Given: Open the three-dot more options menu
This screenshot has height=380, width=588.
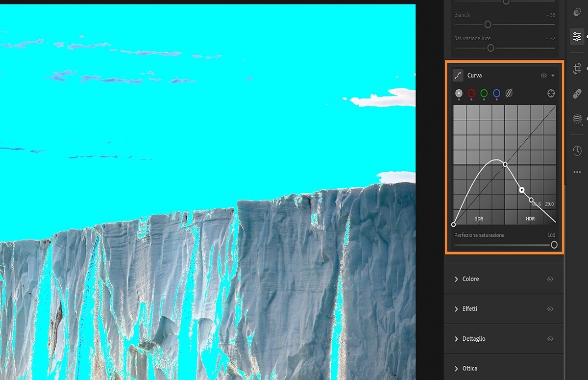Looking at the screenshot, I should (577, 173).
